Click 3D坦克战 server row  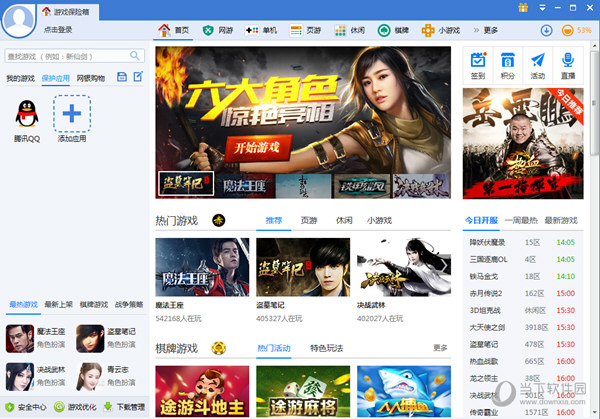click(x=523, y=310)
